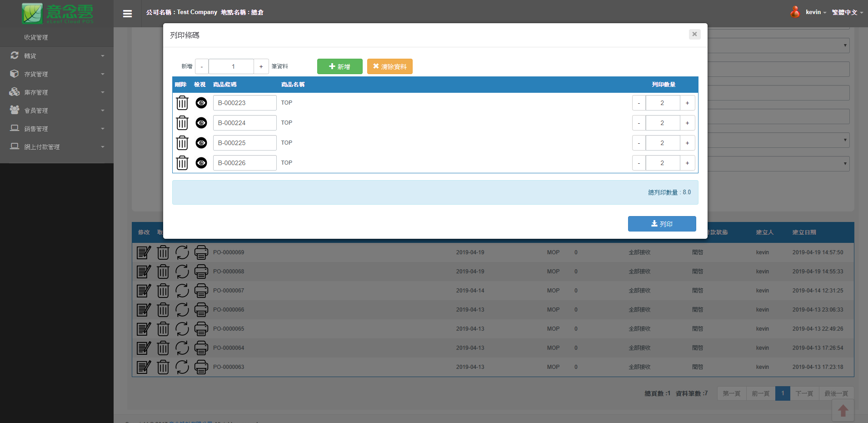Select 會員管理 sidebar item
Screen dimensions: 868x423
(x=57, y=111)
